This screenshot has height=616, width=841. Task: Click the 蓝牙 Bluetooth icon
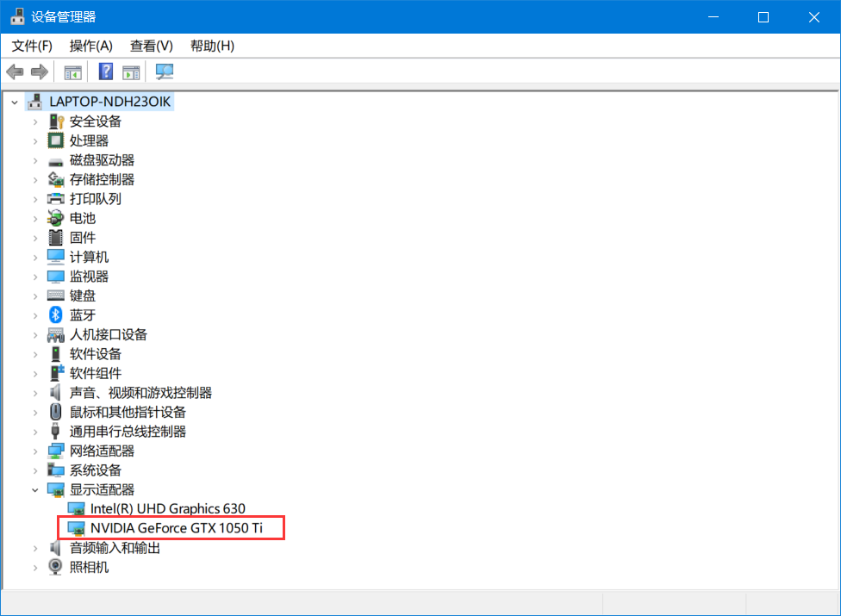[56, 315]
